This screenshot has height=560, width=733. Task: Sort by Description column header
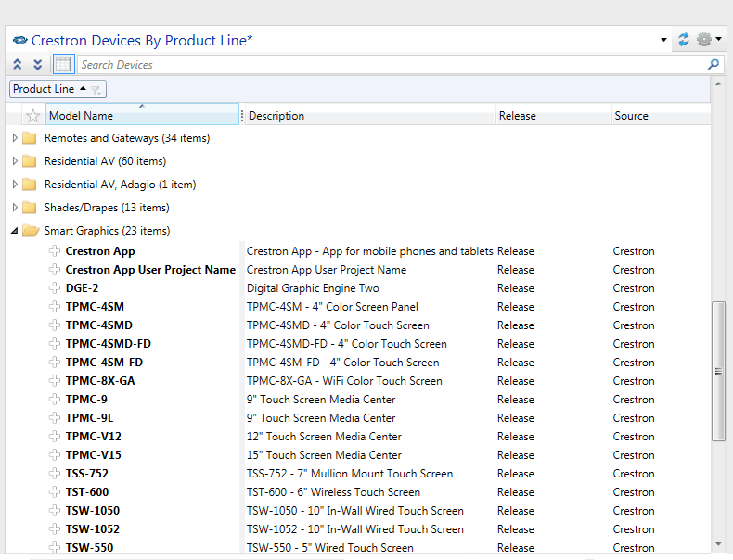coord(369,115)
